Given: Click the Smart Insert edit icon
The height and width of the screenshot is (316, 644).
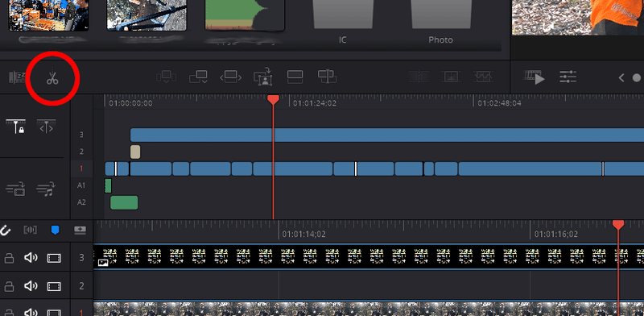Looking at the screenshot, I should 166,77.
